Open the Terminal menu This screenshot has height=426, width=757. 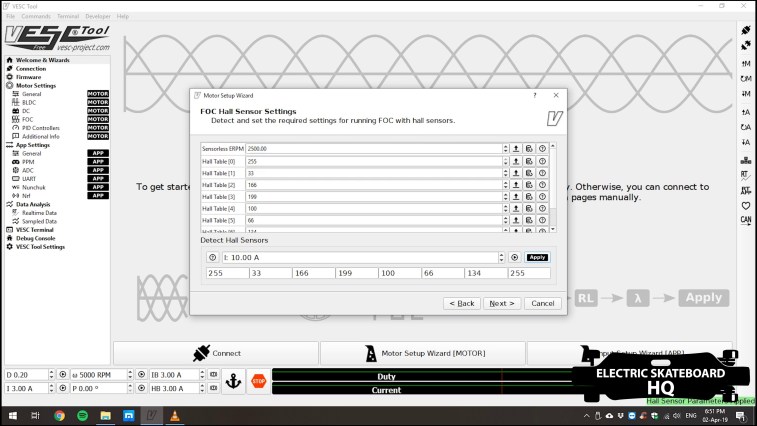(68, 16)
